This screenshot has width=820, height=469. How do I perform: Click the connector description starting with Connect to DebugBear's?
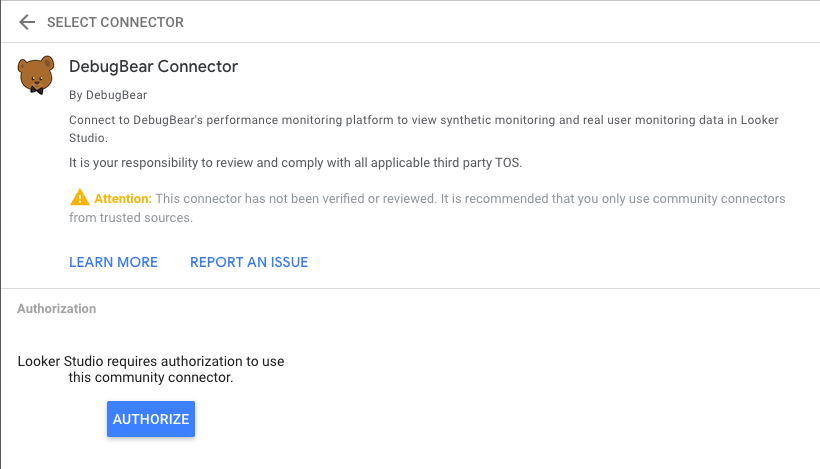tap(424, 129)
